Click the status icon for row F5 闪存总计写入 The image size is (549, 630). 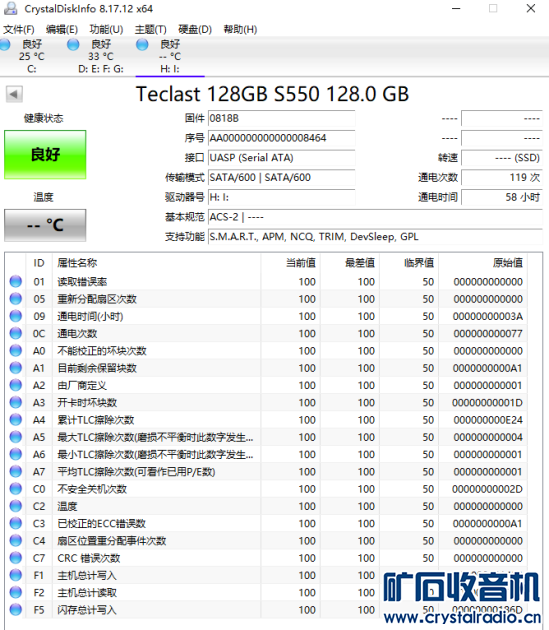[16, 610]
